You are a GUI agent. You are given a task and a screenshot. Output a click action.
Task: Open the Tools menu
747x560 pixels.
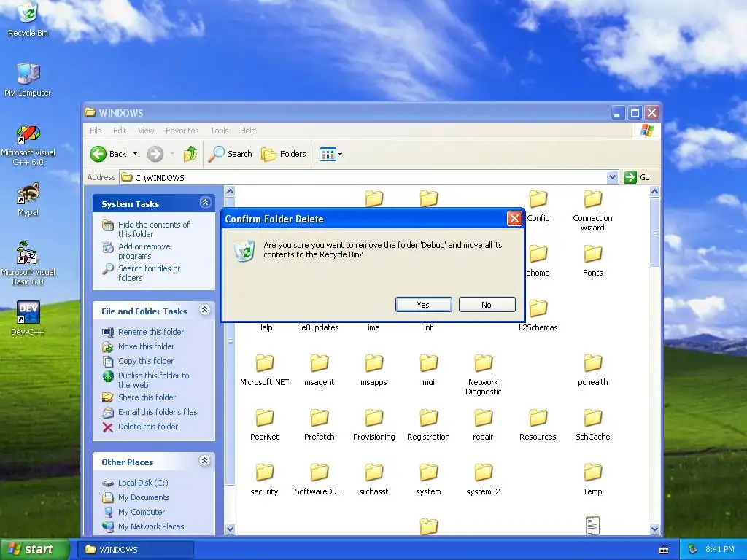coord(219,131)
